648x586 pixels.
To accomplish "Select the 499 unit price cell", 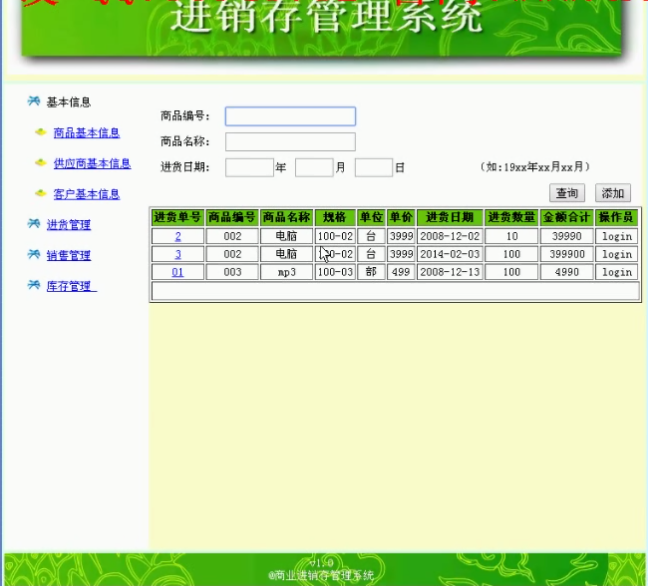I will pyautogui.click(x=401, y=272).
